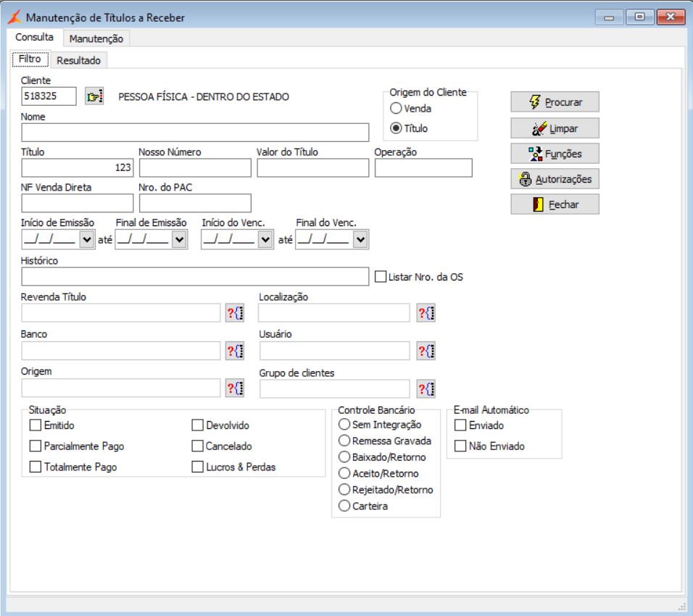Open lookup icon for Revenda Título
The height and width of the screenshot is (616, 693).
pyautogui.click(x=235, y=313)
